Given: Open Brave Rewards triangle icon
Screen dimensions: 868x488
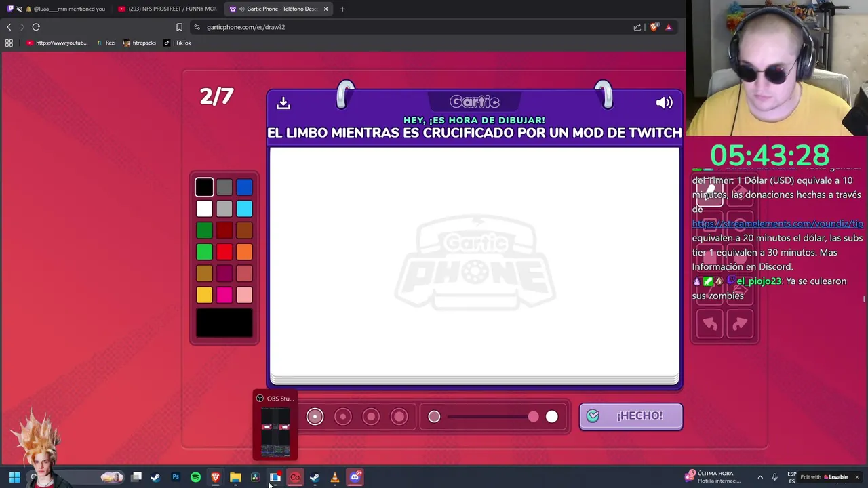Looking at the screenshot, I should [669, 27].
